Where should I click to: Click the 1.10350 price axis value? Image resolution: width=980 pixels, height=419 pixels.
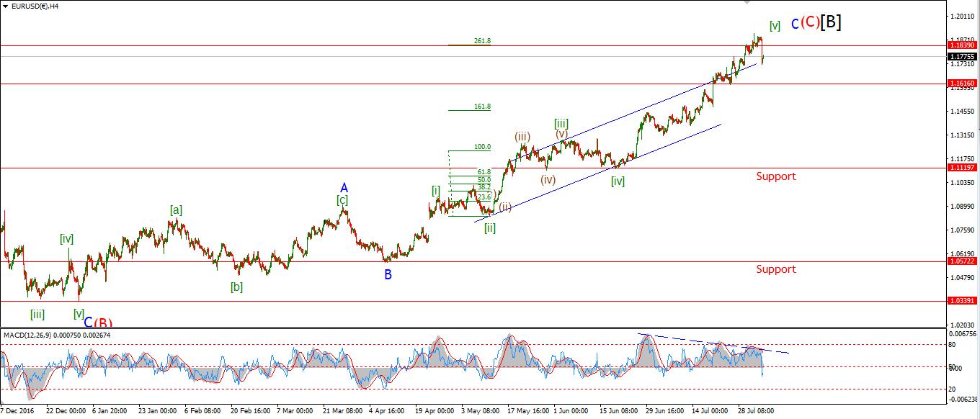(x=963, y=183)
